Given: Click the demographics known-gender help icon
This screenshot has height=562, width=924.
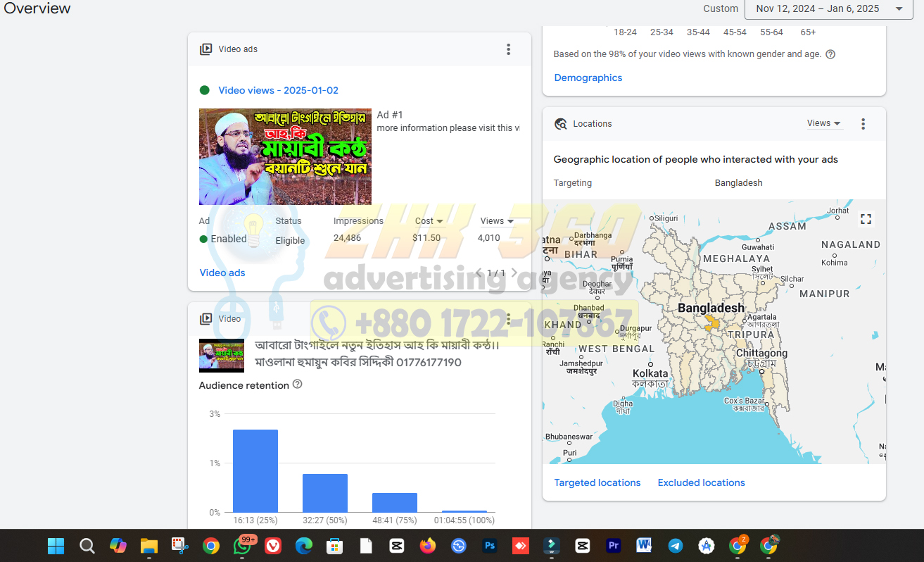Looking at the screenshot, I should tap(830, 54).
